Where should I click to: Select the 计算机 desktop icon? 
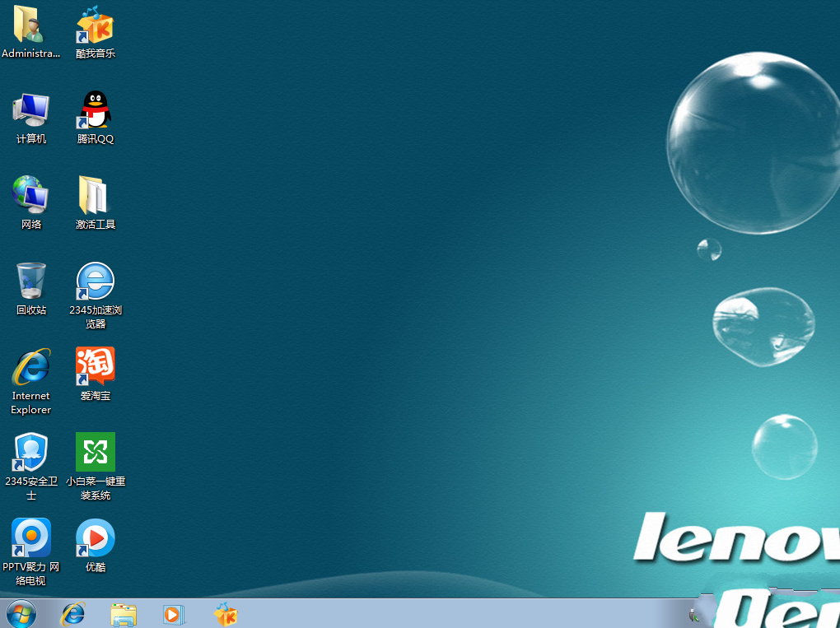pyautogui.click(x=30, y=111)
